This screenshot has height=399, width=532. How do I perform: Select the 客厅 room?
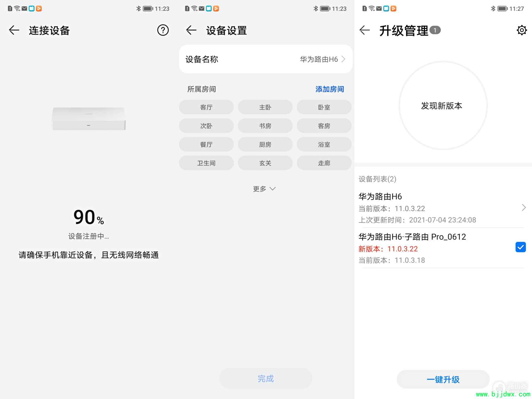coord(206,107)
